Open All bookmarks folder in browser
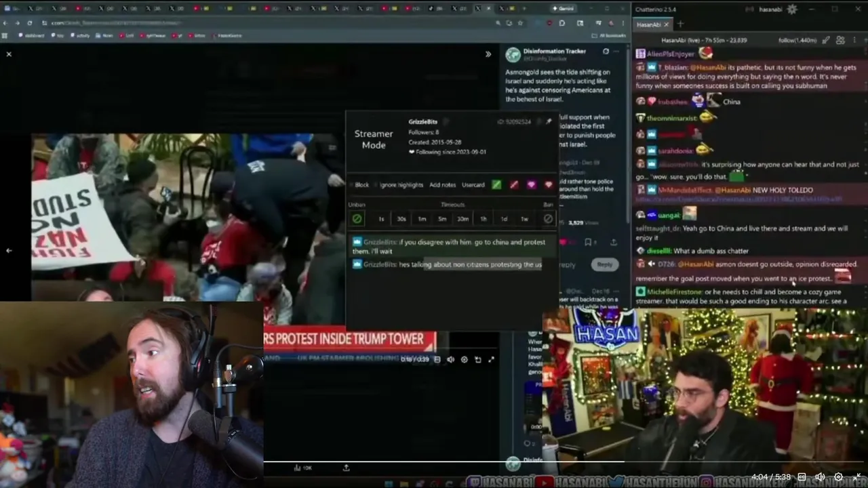The height and width of the screenshot is (488, 868). (608, 35)
